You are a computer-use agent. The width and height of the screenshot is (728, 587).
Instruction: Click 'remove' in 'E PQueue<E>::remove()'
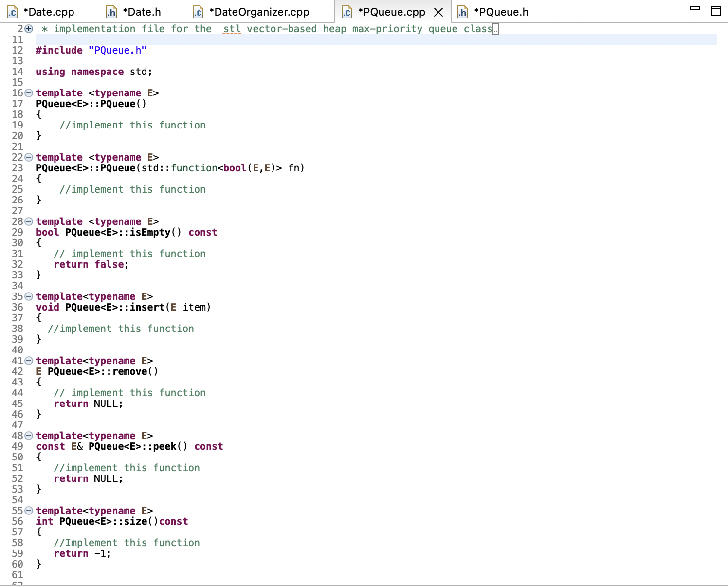[129, 371]
